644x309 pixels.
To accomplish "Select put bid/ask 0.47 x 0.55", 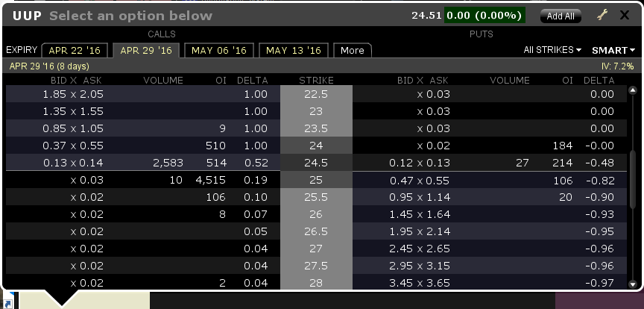I will coord(420,181).
